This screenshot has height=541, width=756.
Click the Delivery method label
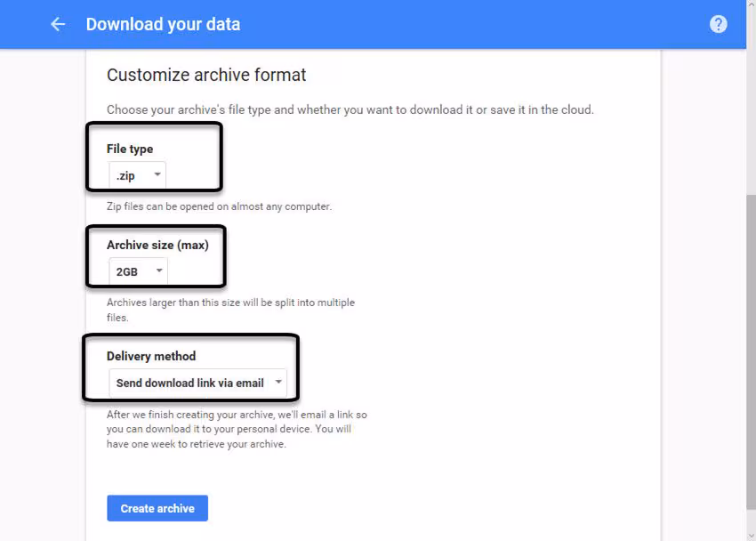point(151,356)
